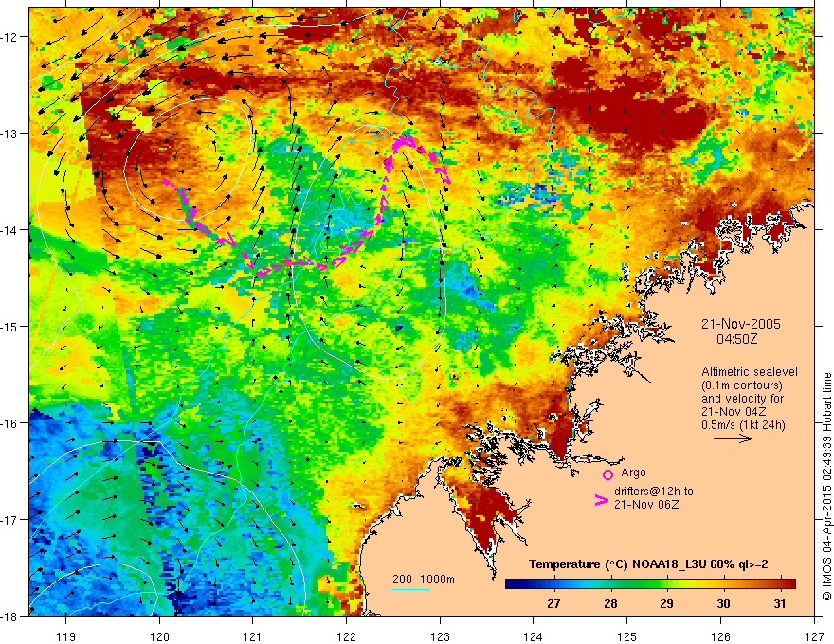Click the '21-Nov 04Z' velocity date text
Screen dimensions: 834x644
733,412
